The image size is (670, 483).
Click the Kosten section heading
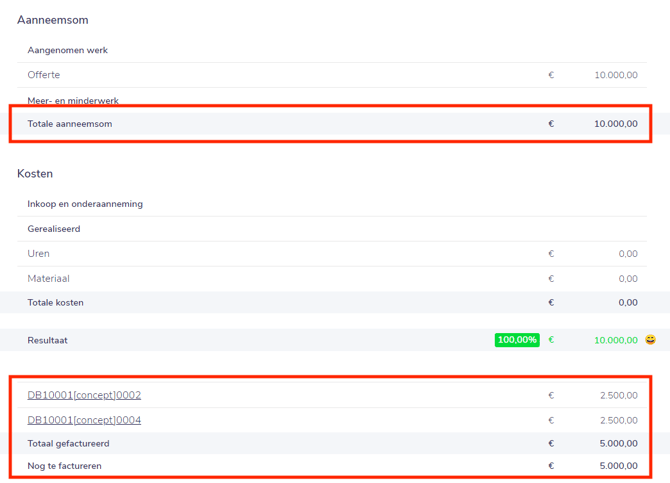click(x=35, y=174)
